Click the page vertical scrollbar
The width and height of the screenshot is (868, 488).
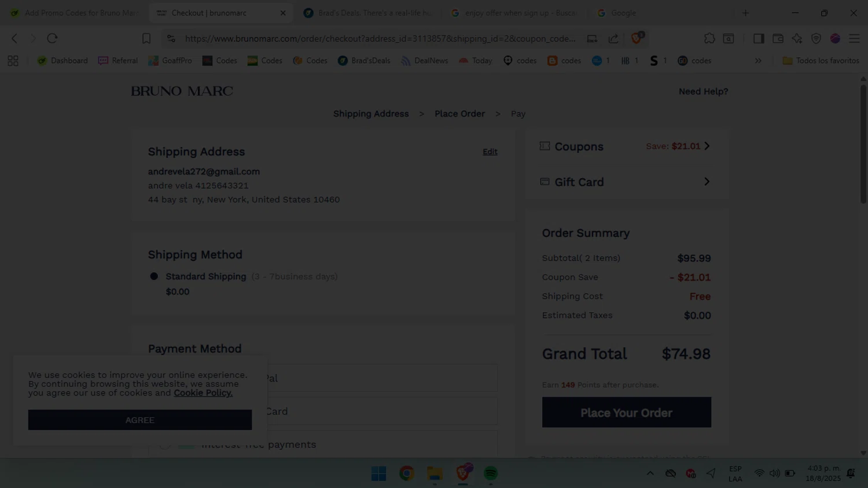(863, 145)
